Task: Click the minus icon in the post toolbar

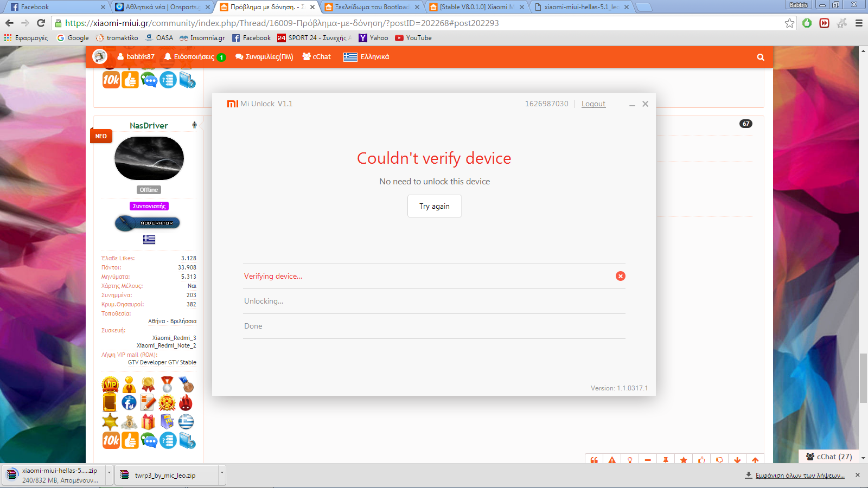Action: tap(648, 460)
